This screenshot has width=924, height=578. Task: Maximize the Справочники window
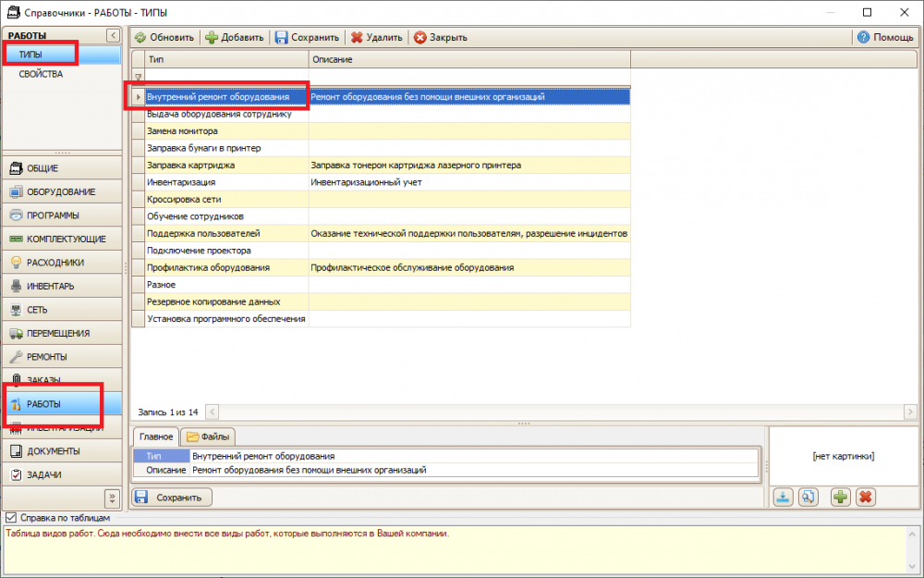pos(867,12)
